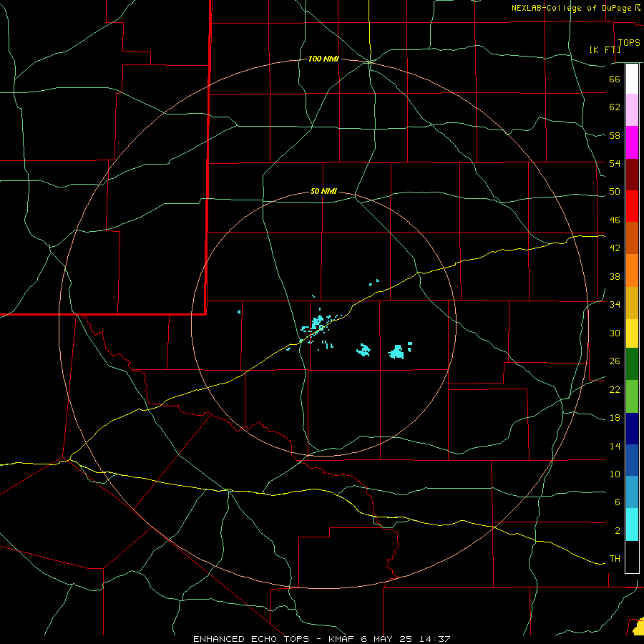Click the legend value 26
644x644 pixels.
[615, 361]
